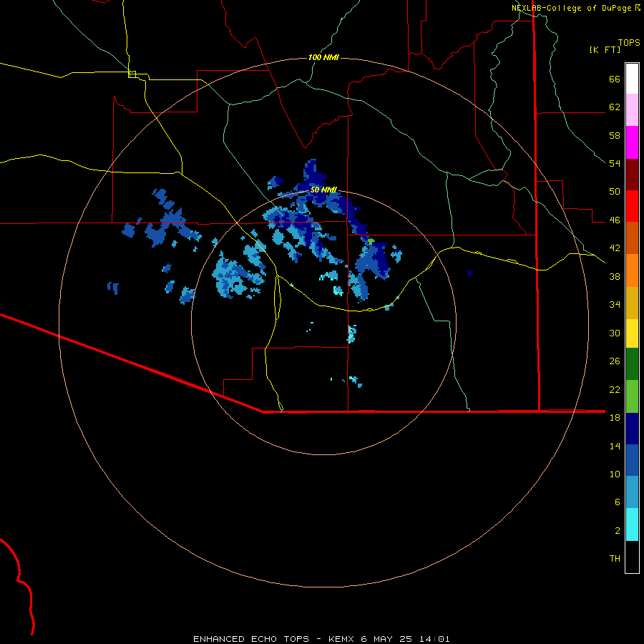The height and width of the screenshot is (644, 644).
Task: Click legend value 14
Action: coord(615,446)
